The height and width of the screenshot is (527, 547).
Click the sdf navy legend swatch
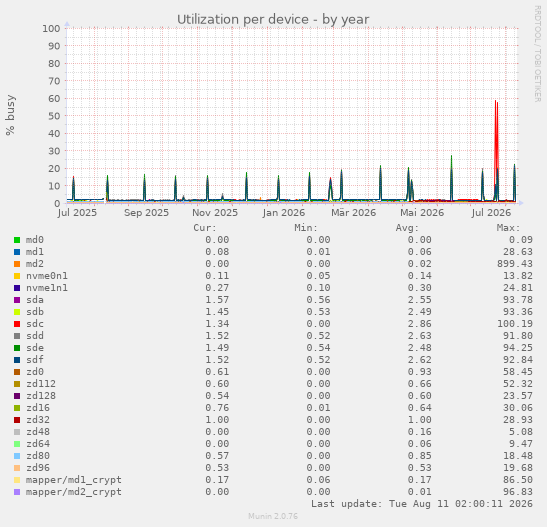point(17,360)
